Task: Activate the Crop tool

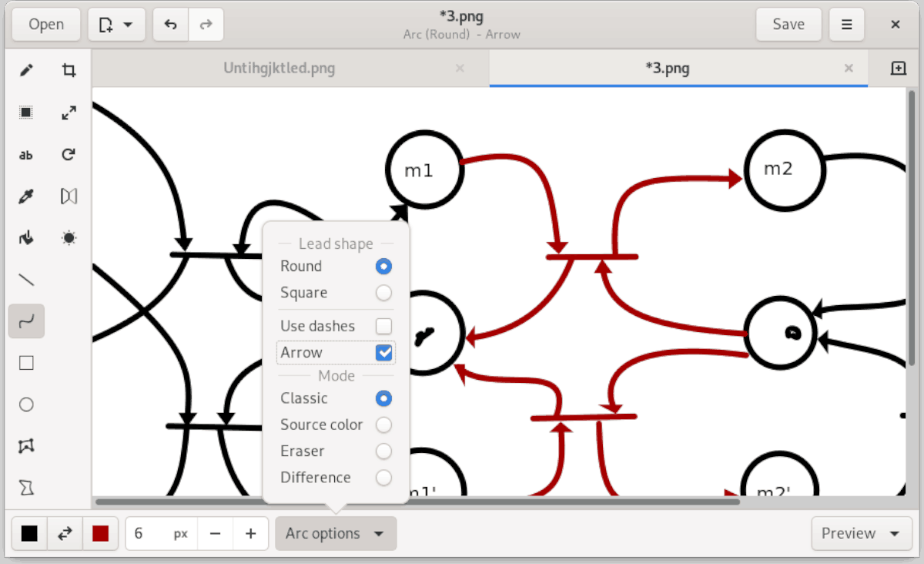Action: pyautogui.click(x=69, y=69)
